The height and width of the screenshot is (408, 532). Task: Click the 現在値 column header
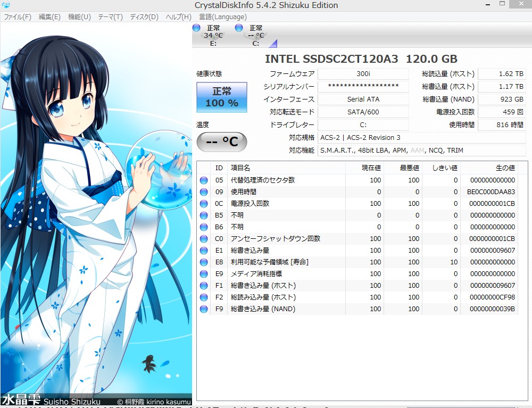click(x=365, y=168)
